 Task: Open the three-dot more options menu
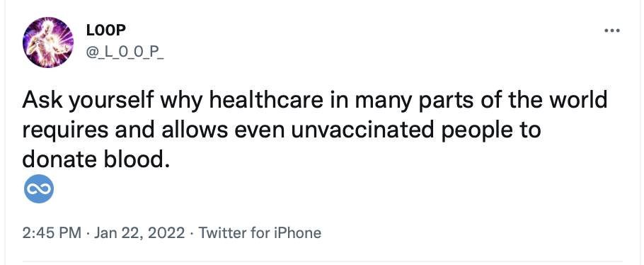point(612,30)
